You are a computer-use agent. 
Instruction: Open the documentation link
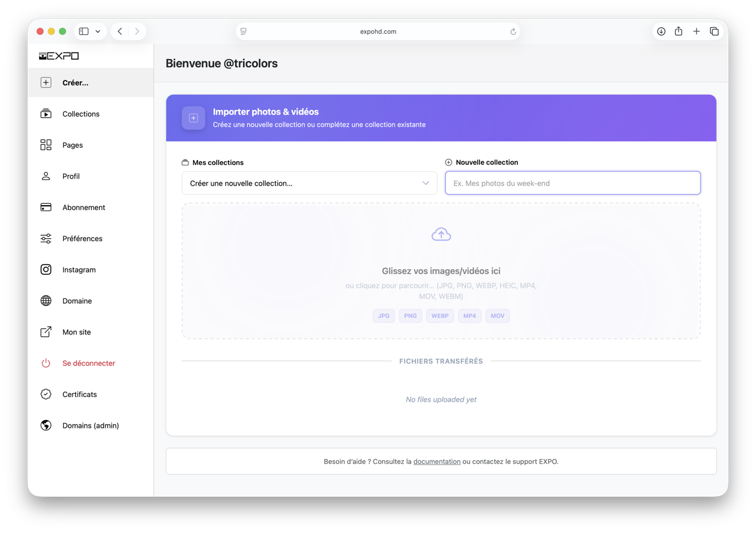tap(436, 461)
